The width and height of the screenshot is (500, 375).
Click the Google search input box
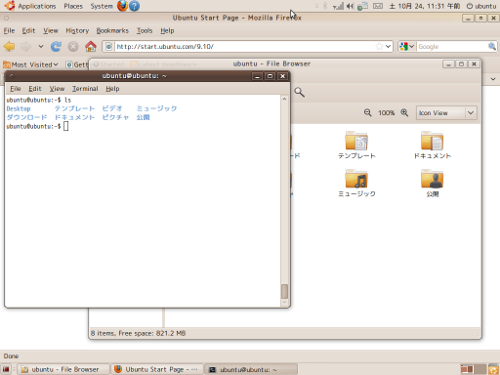coord(452,46)
